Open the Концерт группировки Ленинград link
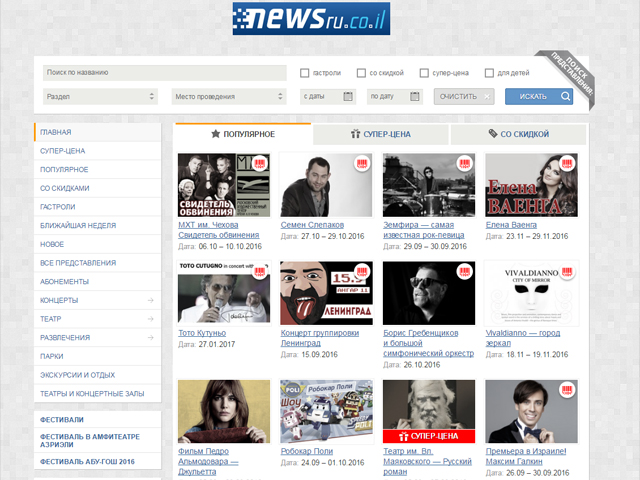 320,338
